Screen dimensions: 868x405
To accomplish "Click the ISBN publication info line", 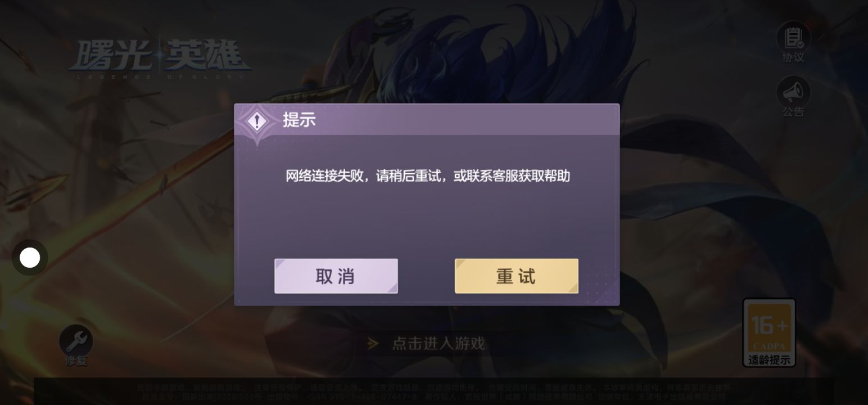I will 434,396.
